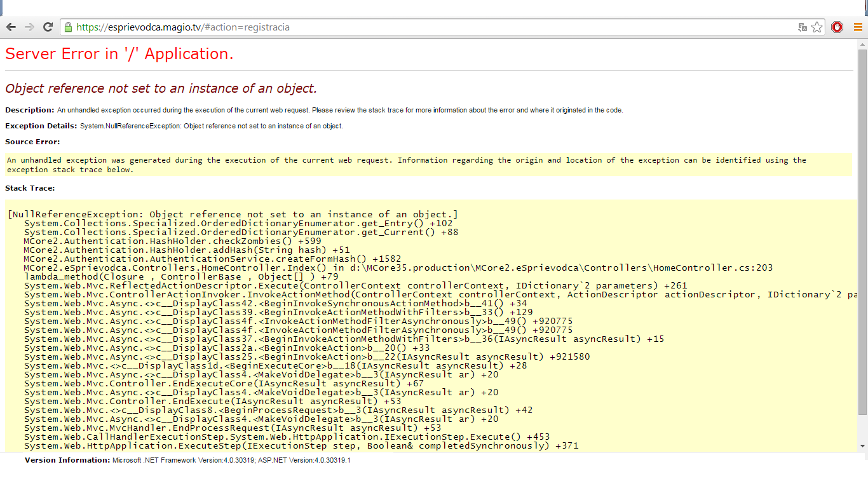The height and width of the screenshot is (488, 868).
Task: Click the "DisplayClass37" +15 stack line
Action: click(344, 339)
